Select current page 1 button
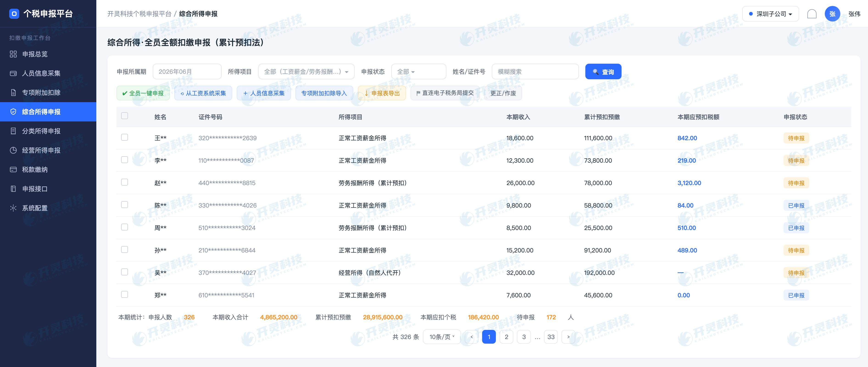The height and width of the screenshot is (367, 868). tap(489, 337)
